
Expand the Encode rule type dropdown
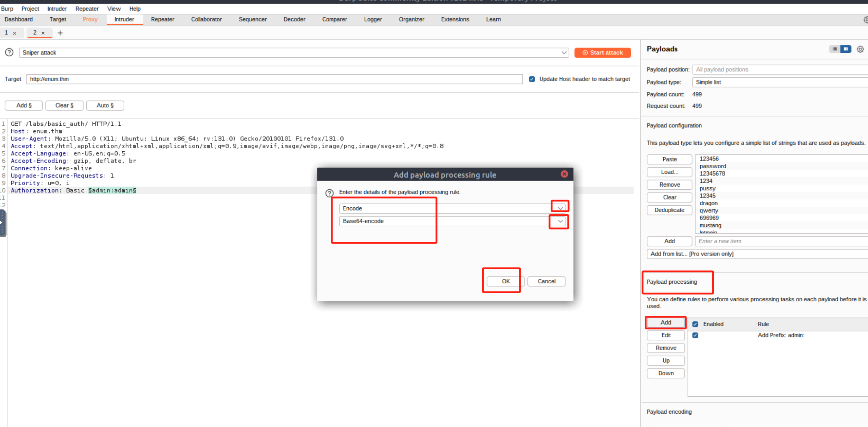560,208
